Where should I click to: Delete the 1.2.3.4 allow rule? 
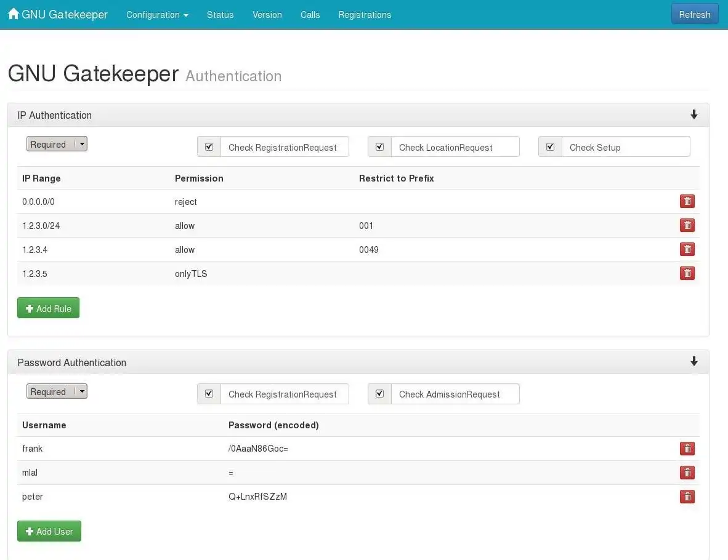click(687, 250)
